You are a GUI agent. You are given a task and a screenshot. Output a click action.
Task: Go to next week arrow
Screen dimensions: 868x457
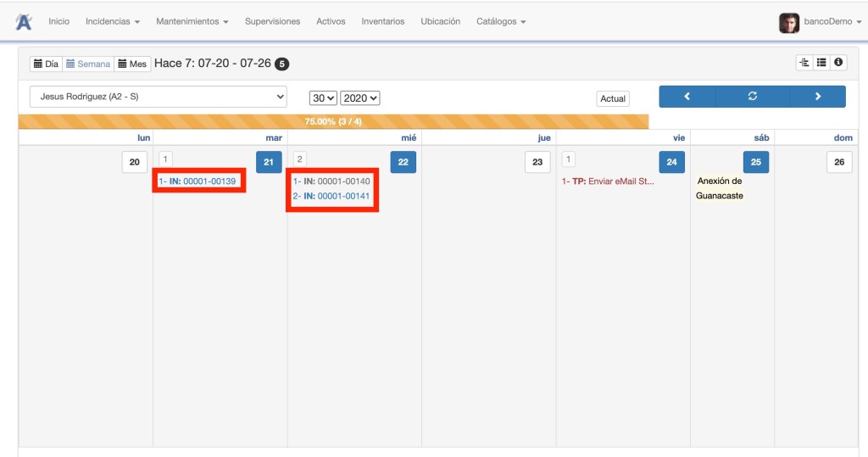817,97
